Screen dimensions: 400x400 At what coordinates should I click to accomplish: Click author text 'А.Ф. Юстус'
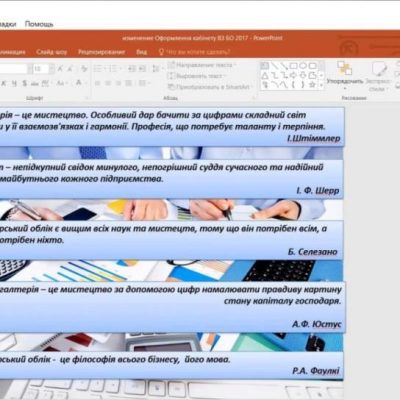[x=317, y=324]
